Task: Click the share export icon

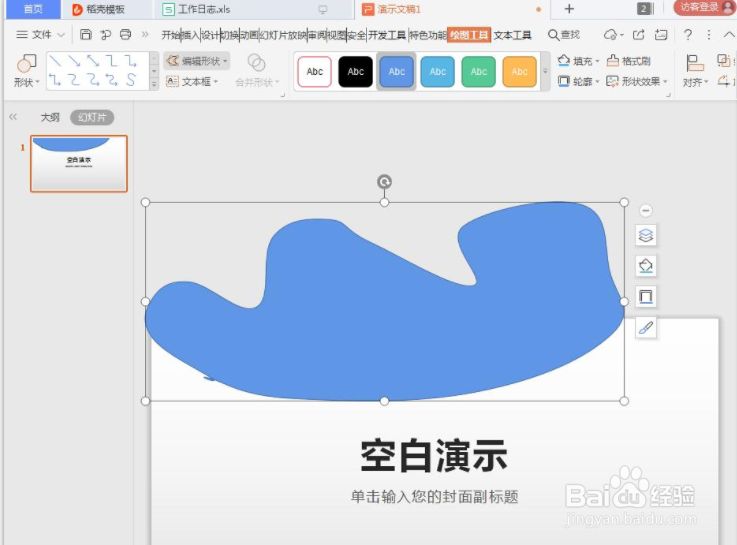Action: (x=639, y=35)
